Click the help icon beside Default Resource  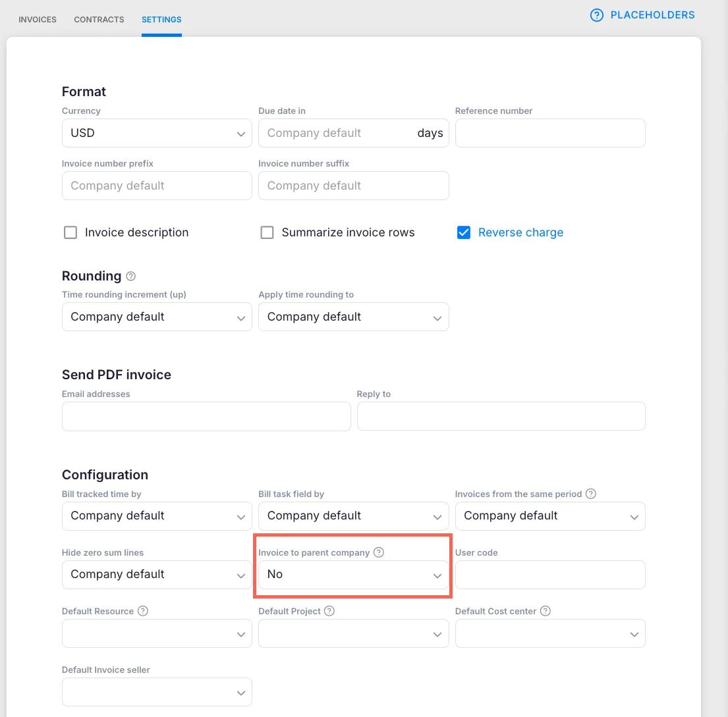(x=143, y=611)
